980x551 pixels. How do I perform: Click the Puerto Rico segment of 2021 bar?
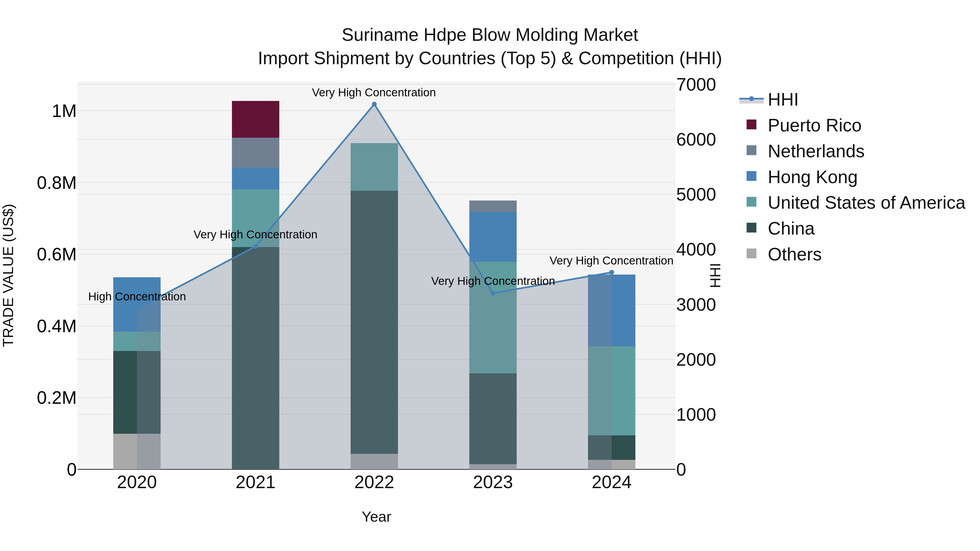[256, 119]
